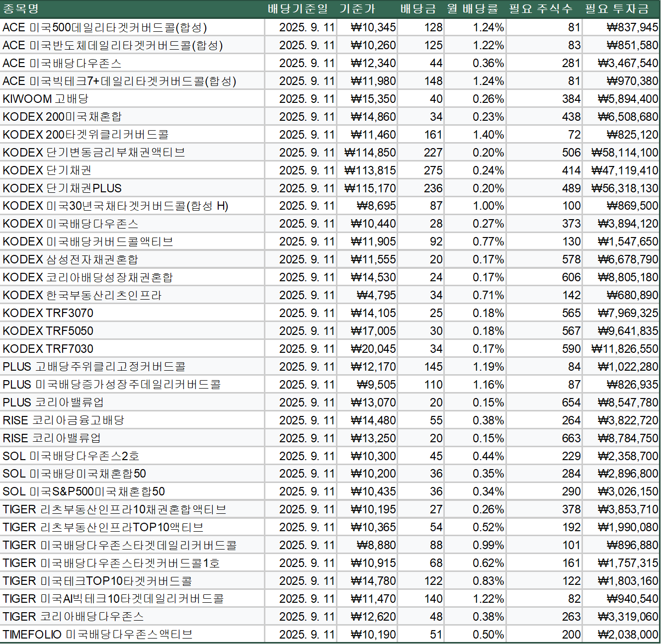Click the 1.00% monthly yield cell
This screenshot has height=644, width=661.
(x=475, y=206)
